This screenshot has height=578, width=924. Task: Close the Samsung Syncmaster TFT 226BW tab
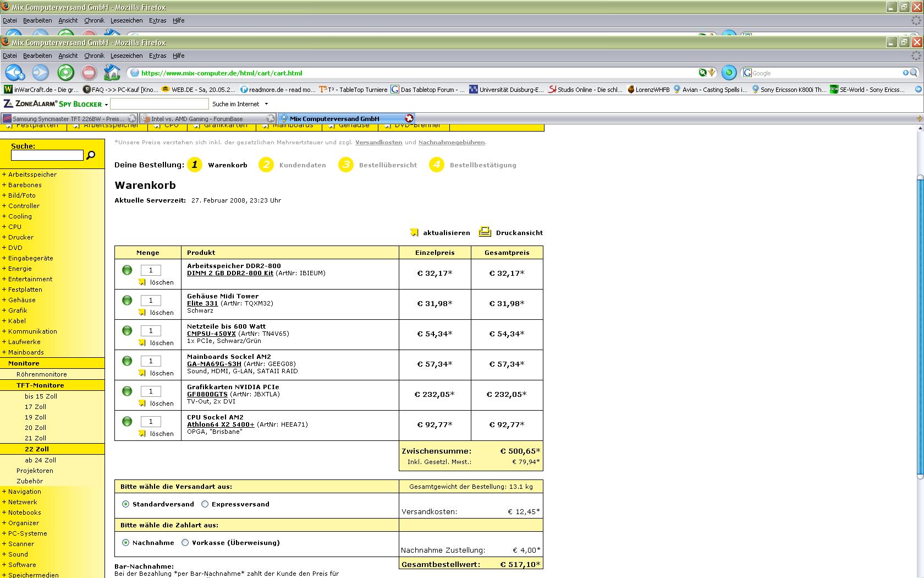[132, 118]
